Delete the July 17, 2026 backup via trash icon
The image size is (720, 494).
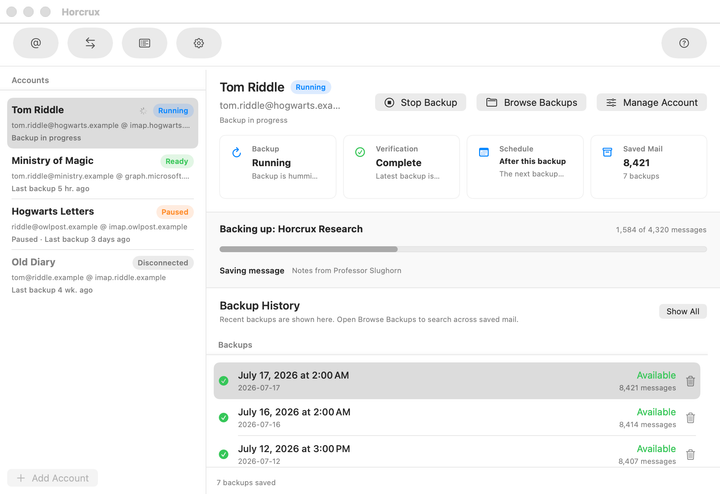pyautogui.click(x=690, y=381)
